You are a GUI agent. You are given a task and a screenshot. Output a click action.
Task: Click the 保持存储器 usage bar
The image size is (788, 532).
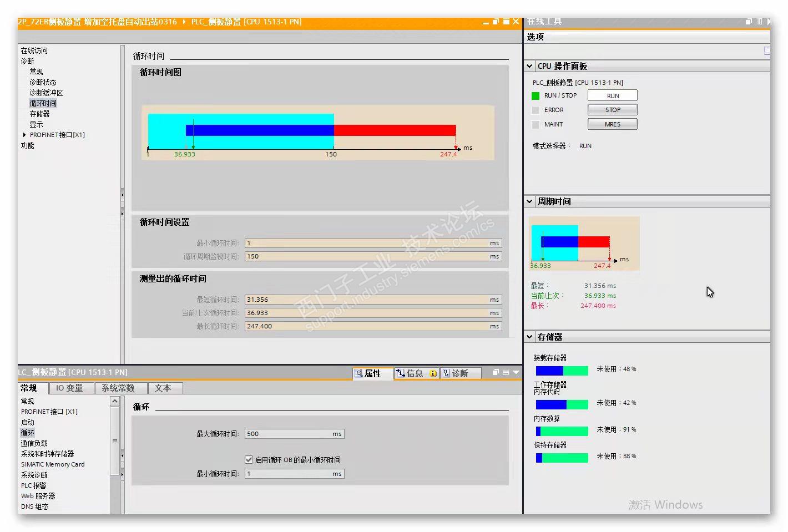562,458
